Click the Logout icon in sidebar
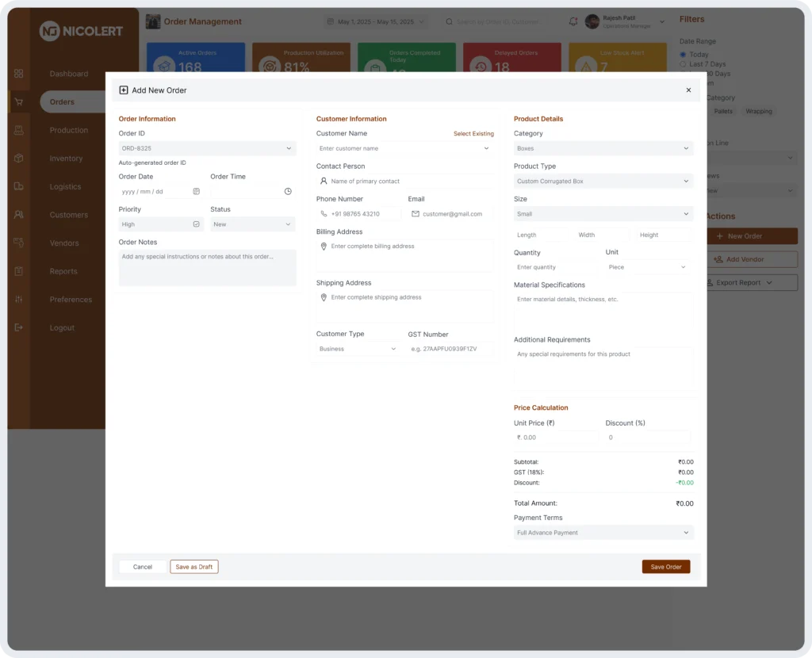This screenshot has height=658, width=812. [18, 327]
